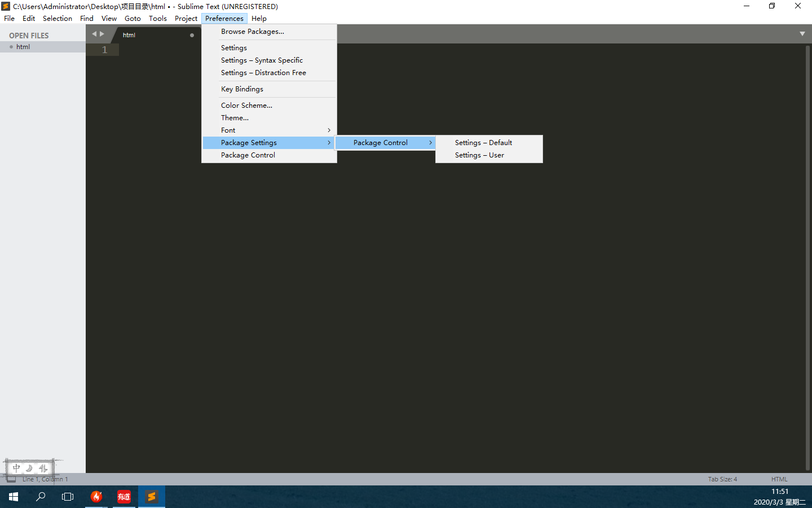Open Key Bindings
The width and height of the screenshot is (812, 508).
269,89
